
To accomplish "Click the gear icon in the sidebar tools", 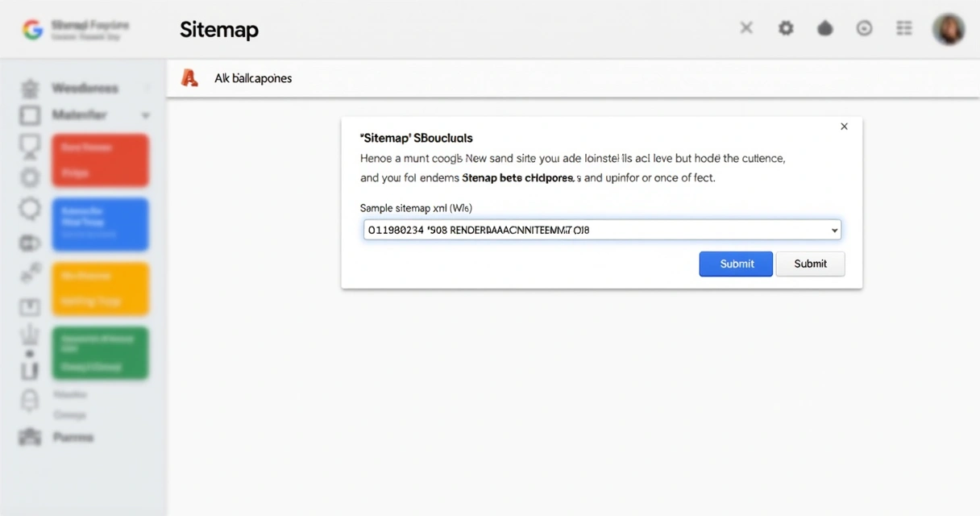I will point(29,177).
